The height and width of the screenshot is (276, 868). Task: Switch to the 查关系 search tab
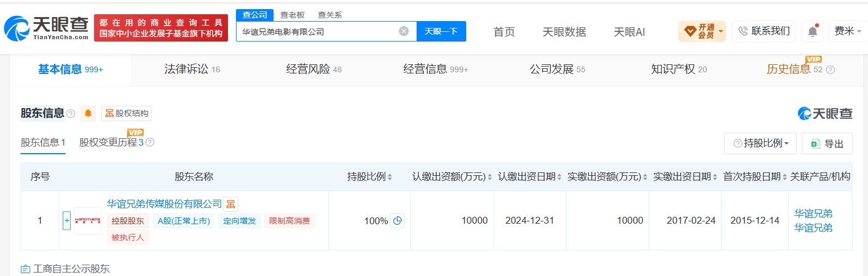(330, 15)
